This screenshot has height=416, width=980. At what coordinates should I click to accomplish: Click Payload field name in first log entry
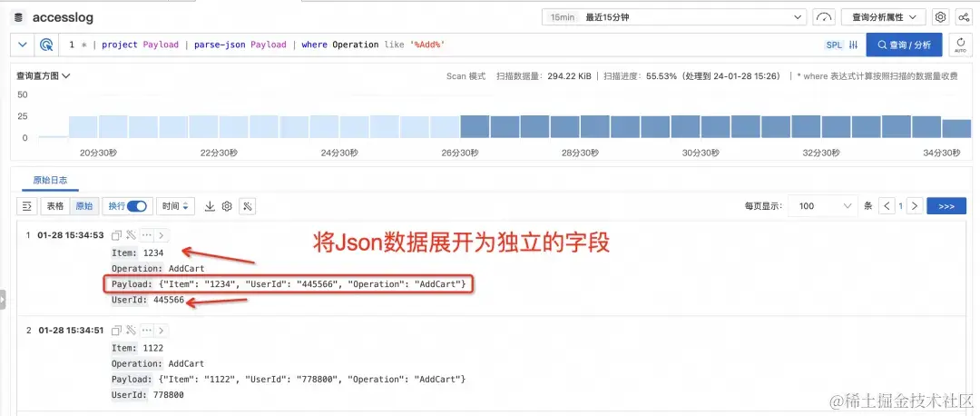coord(131,284)
